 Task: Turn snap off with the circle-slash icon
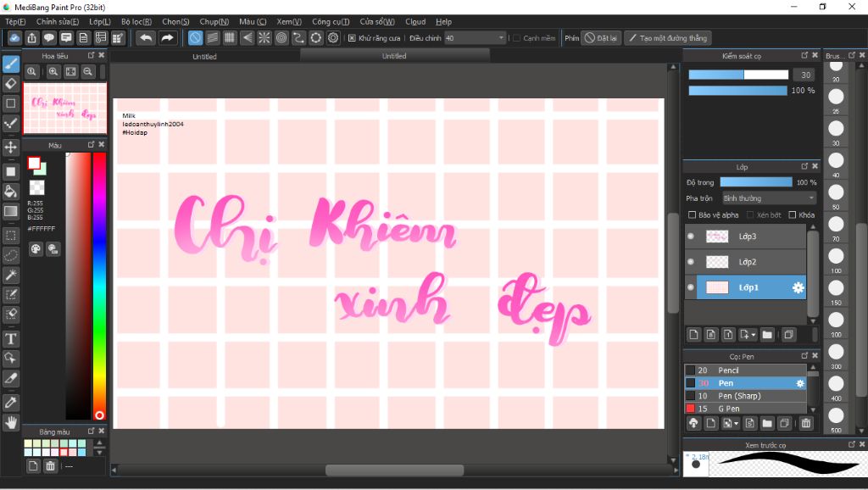(x=196, y=37)
